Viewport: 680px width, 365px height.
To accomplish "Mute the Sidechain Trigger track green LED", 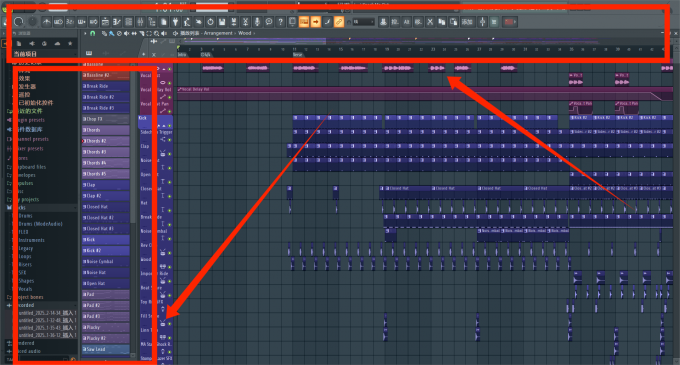I will [170, 140].
